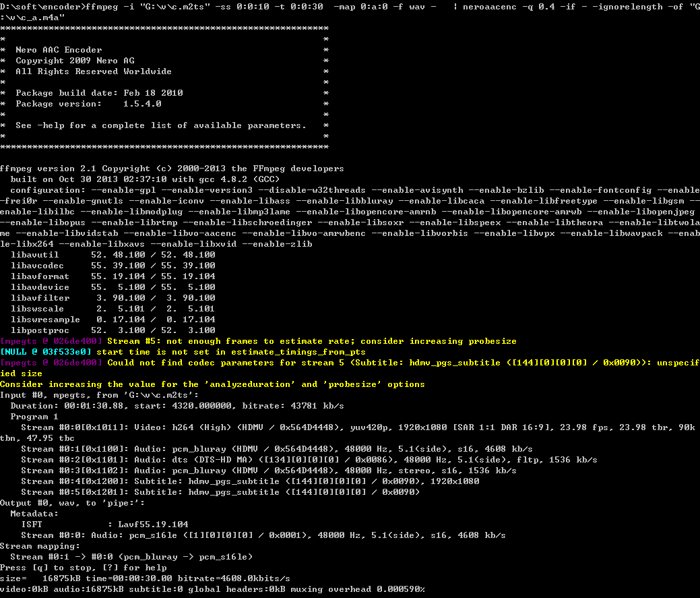Viewport: 700px width, 598px height.
Task: Click the 'libswscale' version row
Action: (113, 309)
